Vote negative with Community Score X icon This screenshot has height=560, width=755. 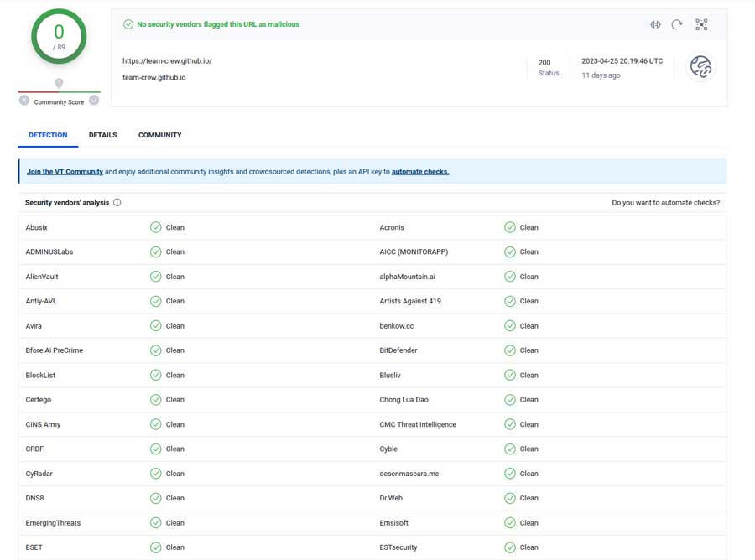click(24, 100)
